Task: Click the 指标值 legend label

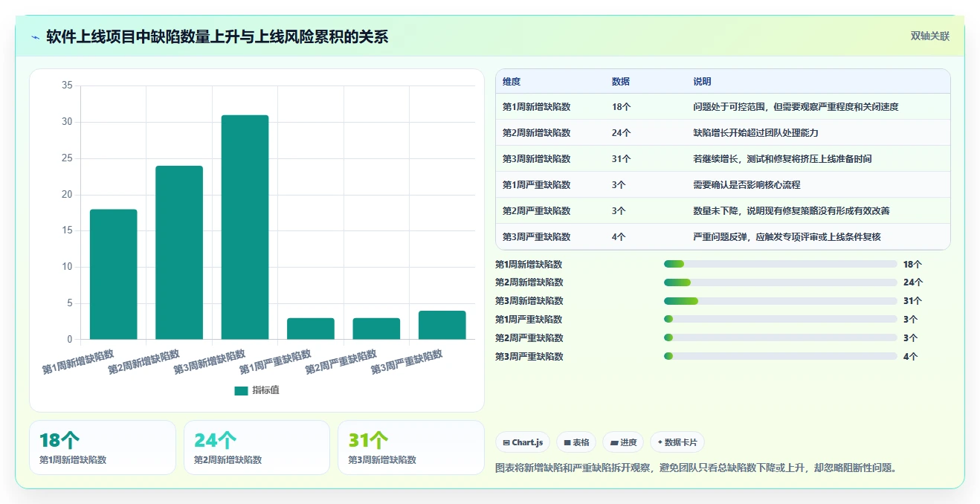Action: tap(265, 390)
